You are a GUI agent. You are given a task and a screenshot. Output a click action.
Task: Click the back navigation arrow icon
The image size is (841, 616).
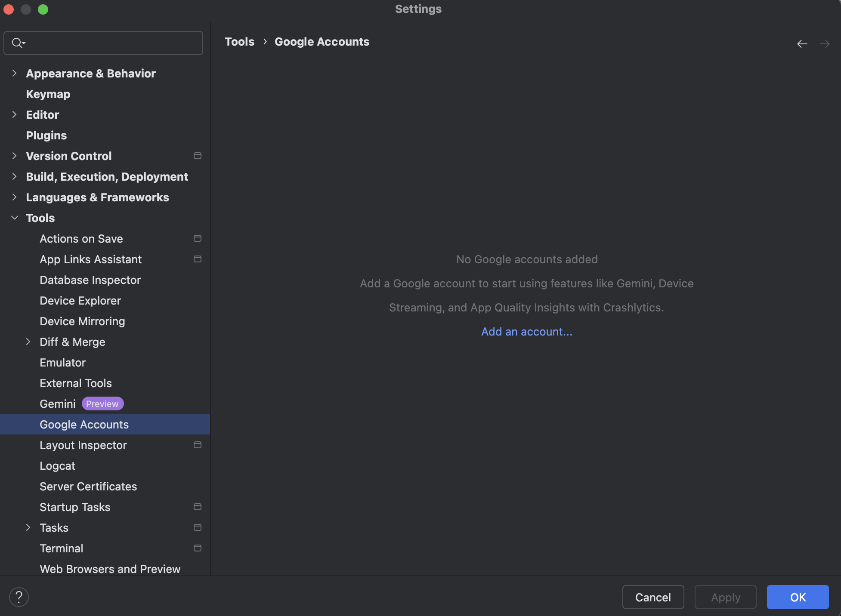click(x=802, y=44)
